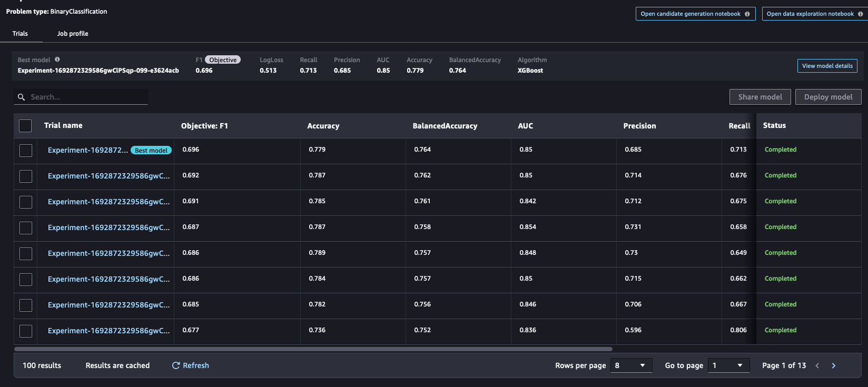Refresh the trial results
Image resolution: width=868 pixels, height=387 pixels.
[191, 365]
